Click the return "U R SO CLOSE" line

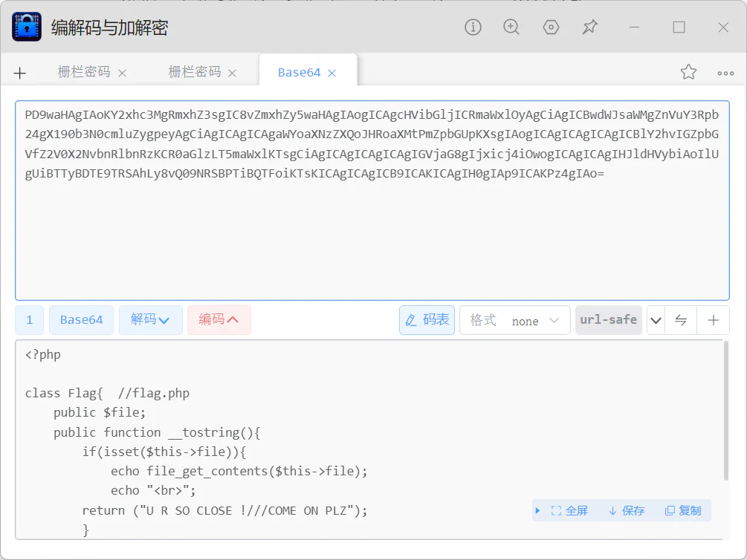(x=225, y=510)
